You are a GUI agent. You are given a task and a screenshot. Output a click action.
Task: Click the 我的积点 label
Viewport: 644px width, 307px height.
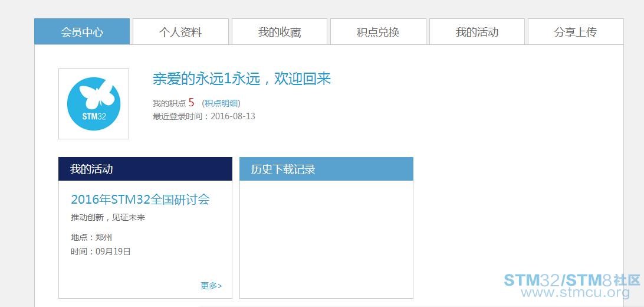169,103
